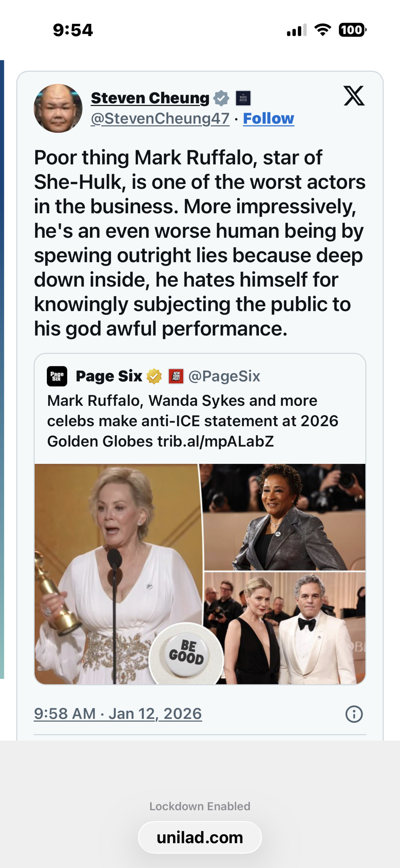Tap the battery indicator showing 100
This screenshot has height=868, width=400.
pyautogui.click(x=352, y=30)
